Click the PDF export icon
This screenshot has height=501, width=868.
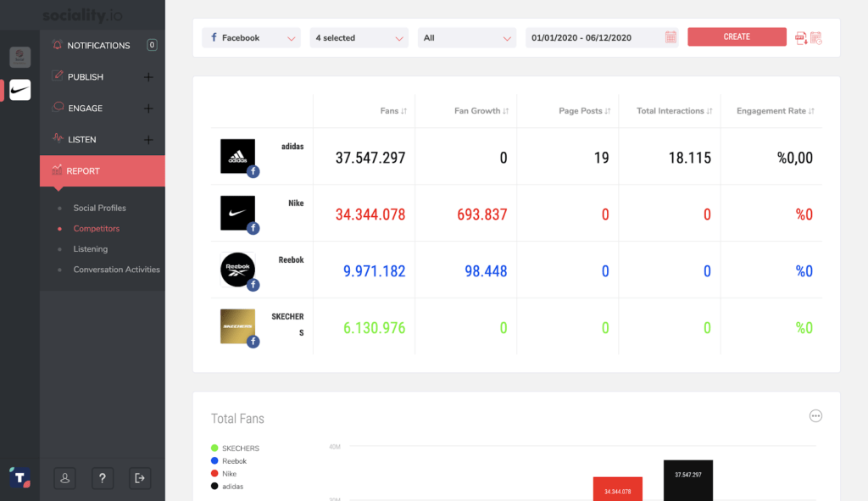[x=801, y=37]
